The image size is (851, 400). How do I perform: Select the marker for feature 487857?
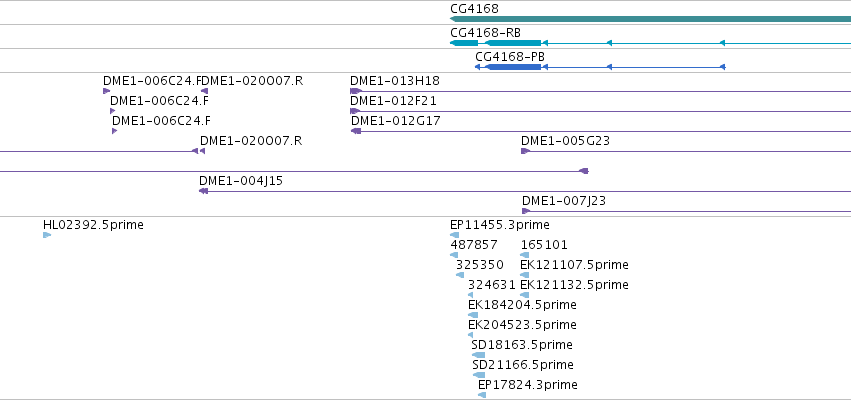454,255
